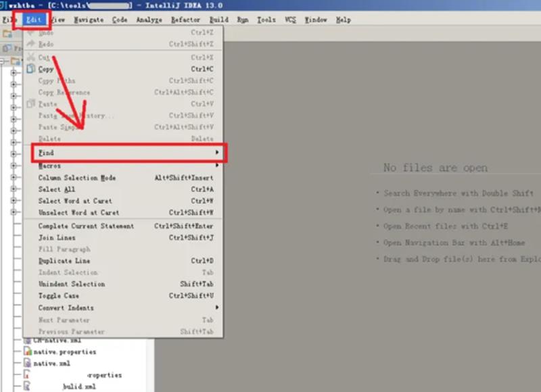The width and height of the screenshot is (541, 392).
Task: Select bulid.xml file in tree
Action: pyautogui.click(x=79, y=387)
